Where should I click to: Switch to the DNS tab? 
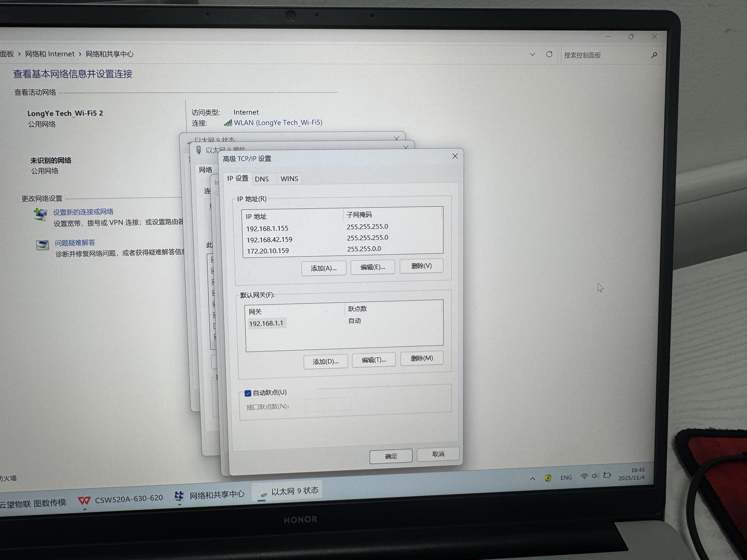click(262, 179)
